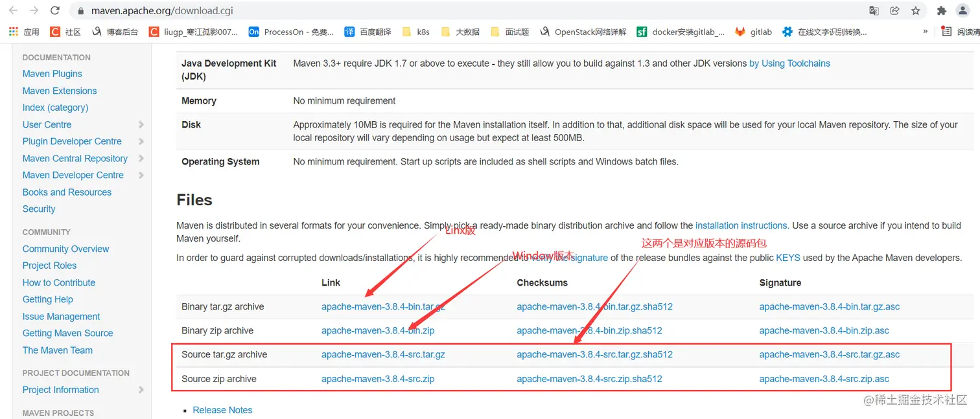
Task: Open the 大数据 bookmark folder
Action: click(460, 32)
